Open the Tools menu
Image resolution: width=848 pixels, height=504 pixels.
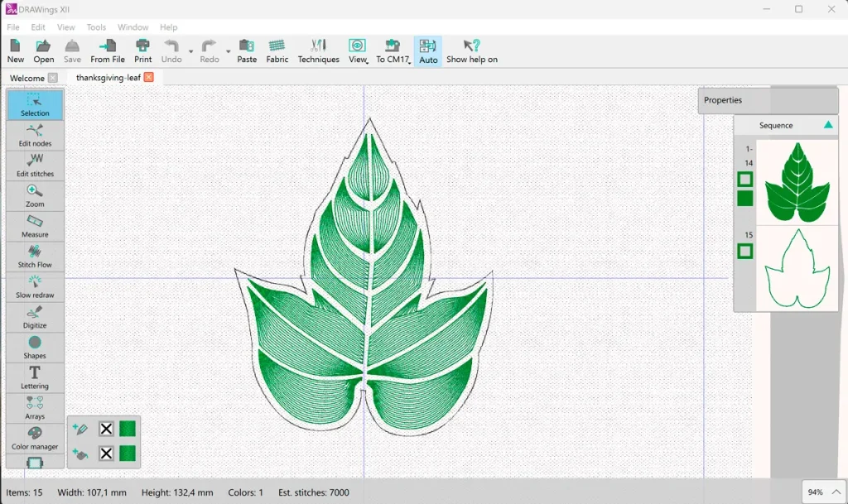coord(96,27)
